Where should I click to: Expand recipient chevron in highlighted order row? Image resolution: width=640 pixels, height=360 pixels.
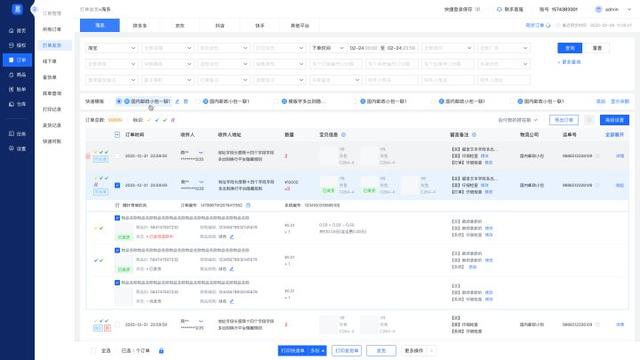click(x=201, y=182)
